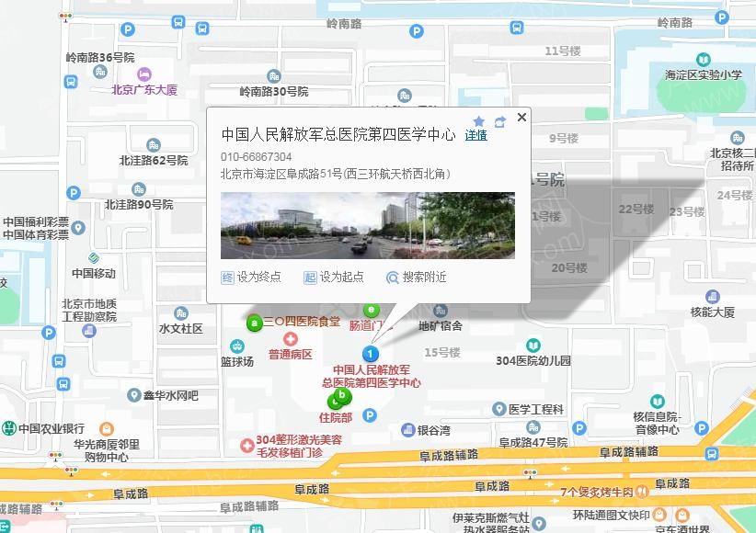Click green marker a at 三〇四医院食堂
Viewport: 756px width, 533px height.
254,323
